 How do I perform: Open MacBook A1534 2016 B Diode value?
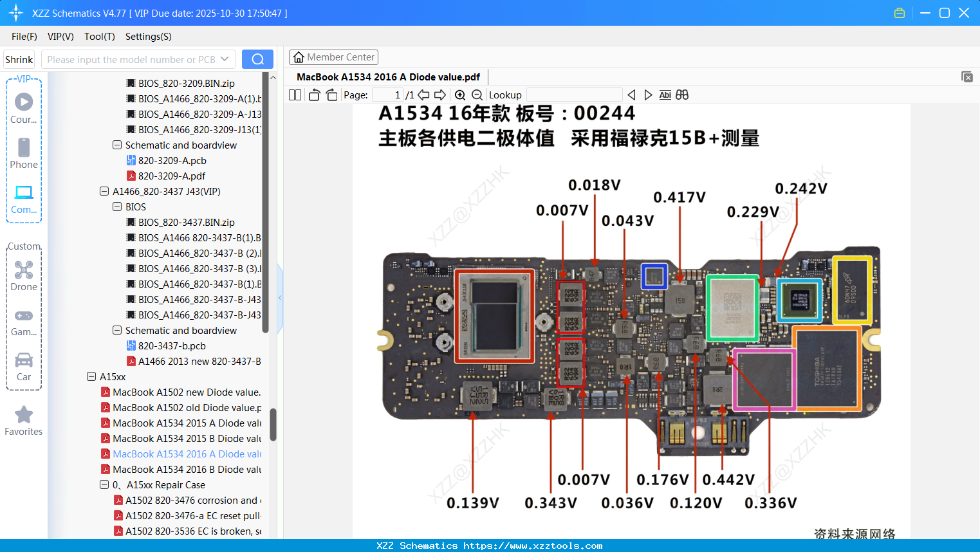187,469
